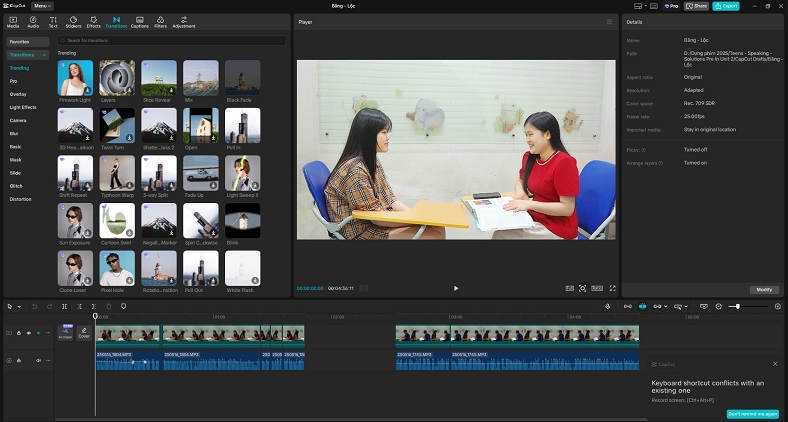This screenshot has width=788, height=422.
Task: Click the trash Delete icon
Action: tap(109, 306)
